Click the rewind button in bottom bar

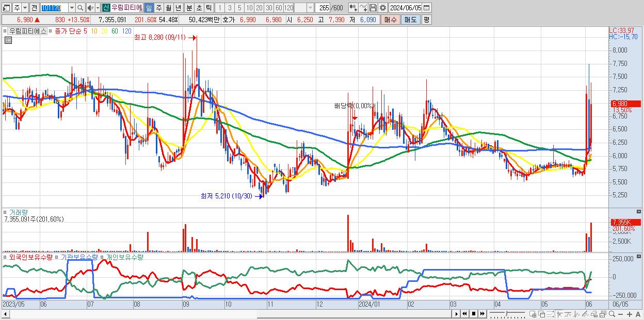tap(464, 314)
